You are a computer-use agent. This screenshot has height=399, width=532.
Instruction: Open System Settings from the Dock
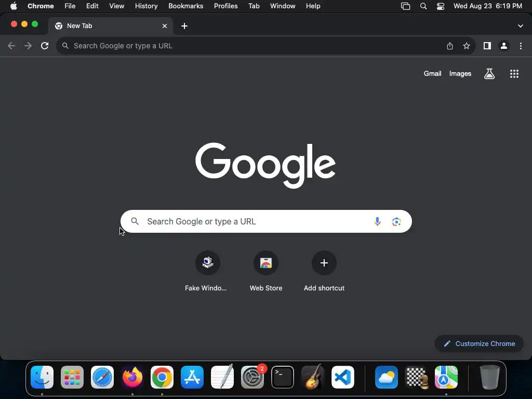tap(252, 377)
